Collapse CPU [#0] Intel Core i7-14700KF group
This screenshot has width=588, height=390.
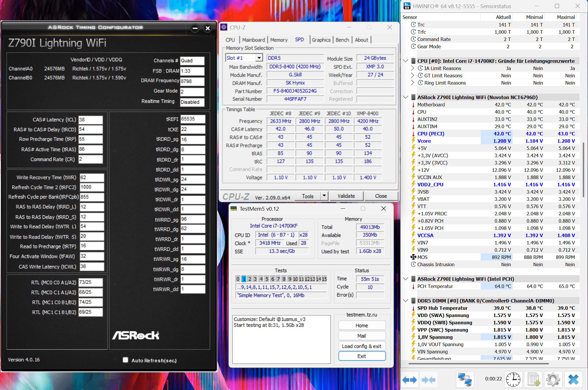pos(406,61)
